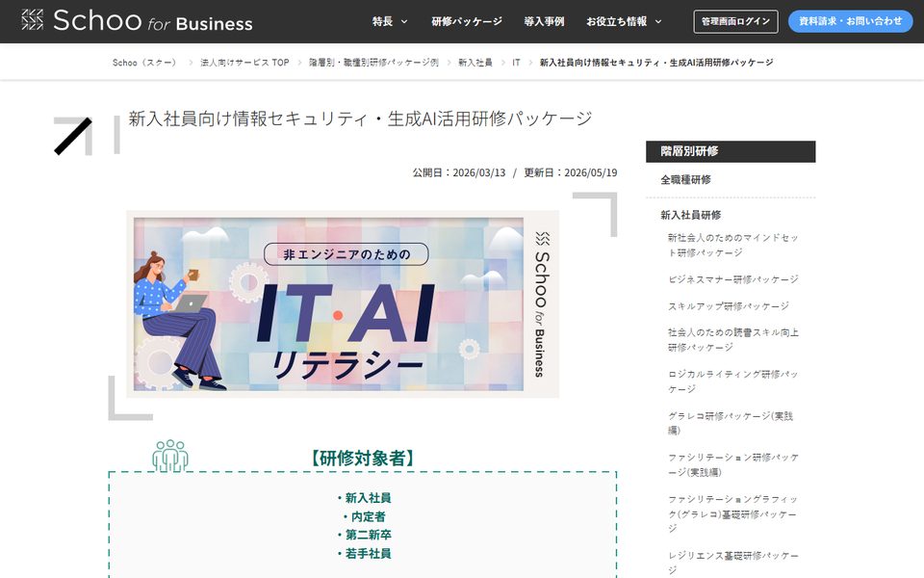Click the ・新入社員 list item

pyautogui.click(x=364, y=498)
